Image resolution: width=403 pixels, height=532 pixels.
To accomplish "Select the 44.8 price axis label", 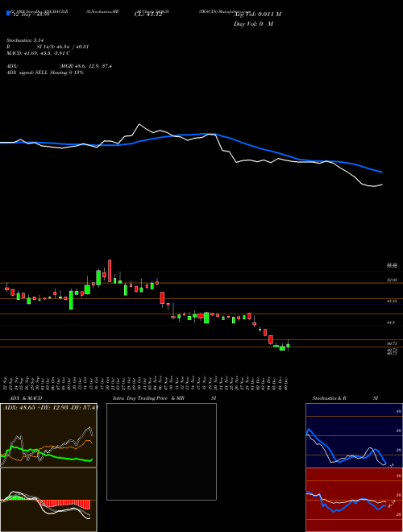I will click(x=391, y=323).
